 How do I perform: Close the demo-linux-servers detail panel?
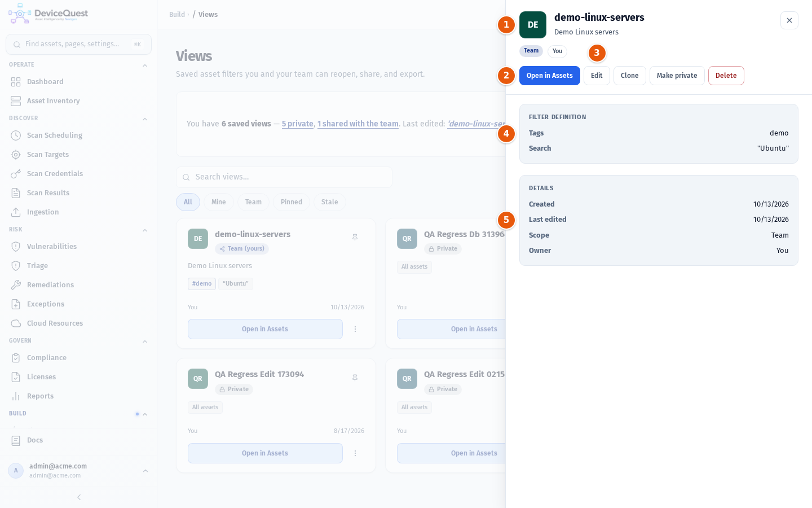789,20
